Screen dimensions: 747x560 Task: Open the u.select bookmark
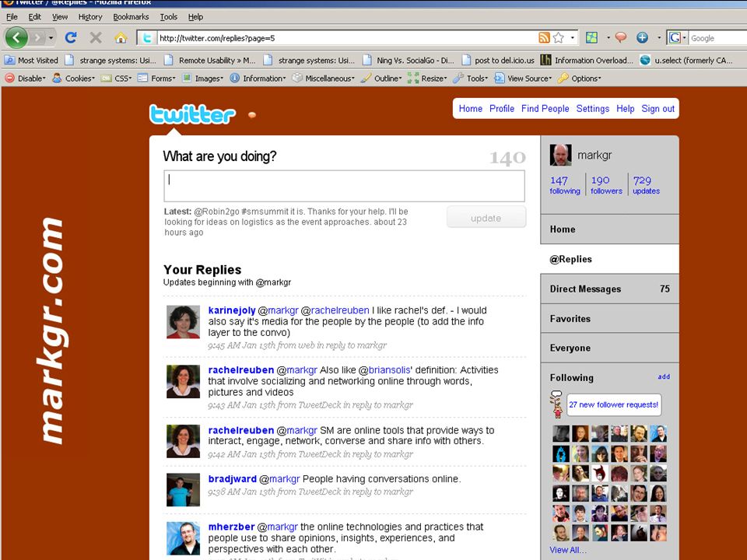point(686,60)
